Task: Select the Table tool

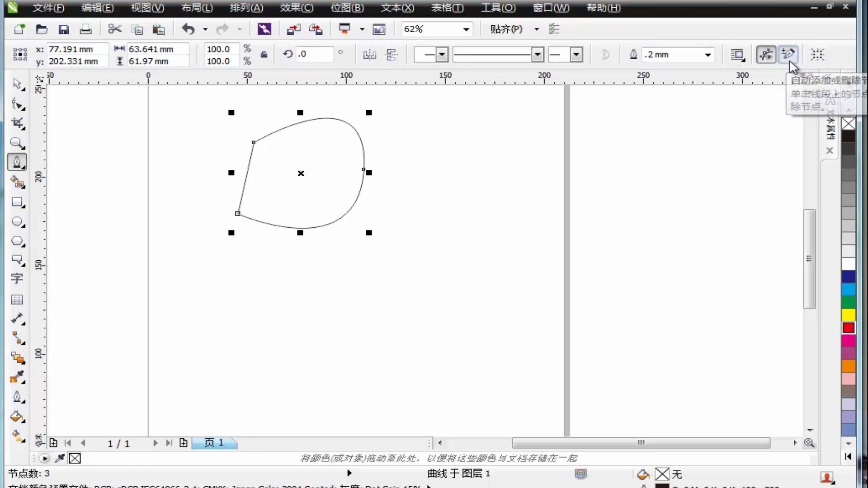Action: (17, 299)
